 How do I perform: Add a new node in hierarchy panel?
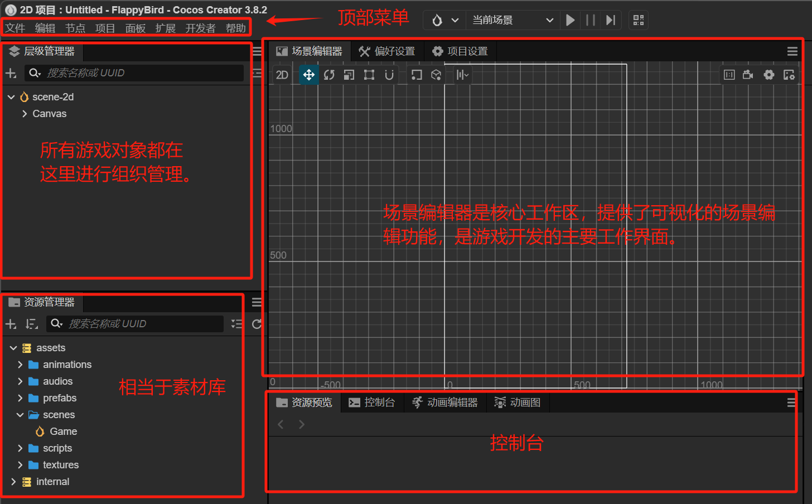(x=11, y=73)
